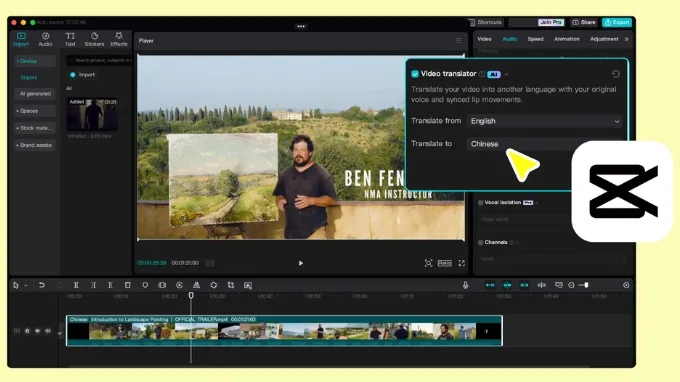Start voiceover recording with microphone icon
Image resolution: width=680 pixels, height=382 pixels.
[x=465, y=285]
